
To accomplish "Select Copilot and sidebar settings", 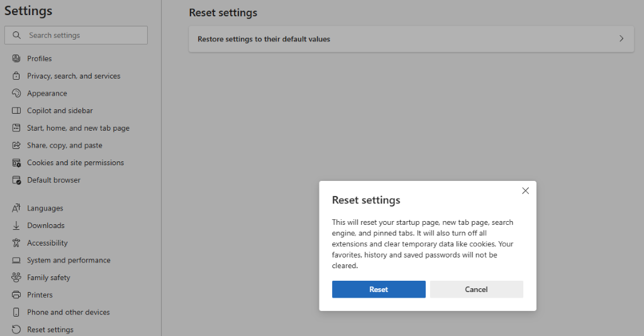I will tap(60, 111).
